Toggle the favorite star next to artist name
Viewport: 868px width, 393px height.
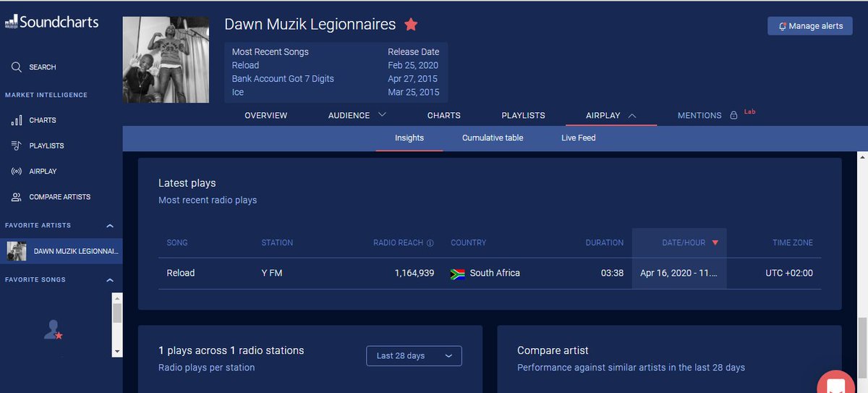tap(411, 25)
